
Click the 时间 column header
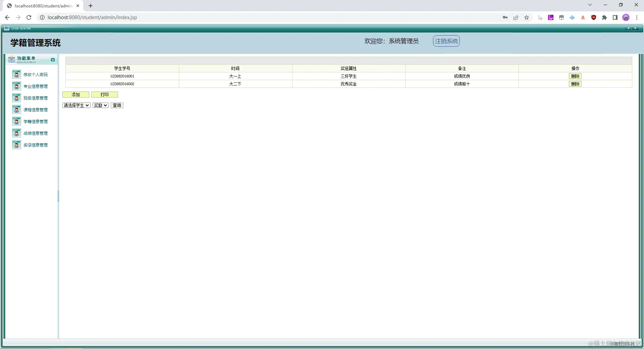235,68
